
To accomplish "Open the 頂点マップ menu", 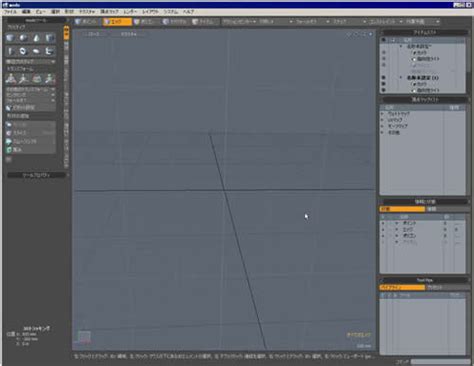I will [x=110, y=12].
